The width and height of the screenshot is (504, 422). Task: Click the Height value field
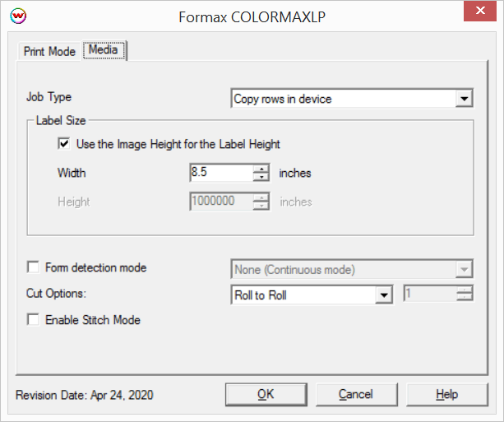pos(220,202)
